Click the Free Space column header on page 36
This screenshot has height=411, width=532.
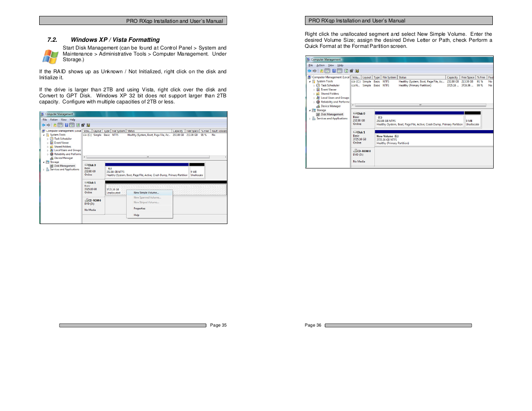point(468,78)
